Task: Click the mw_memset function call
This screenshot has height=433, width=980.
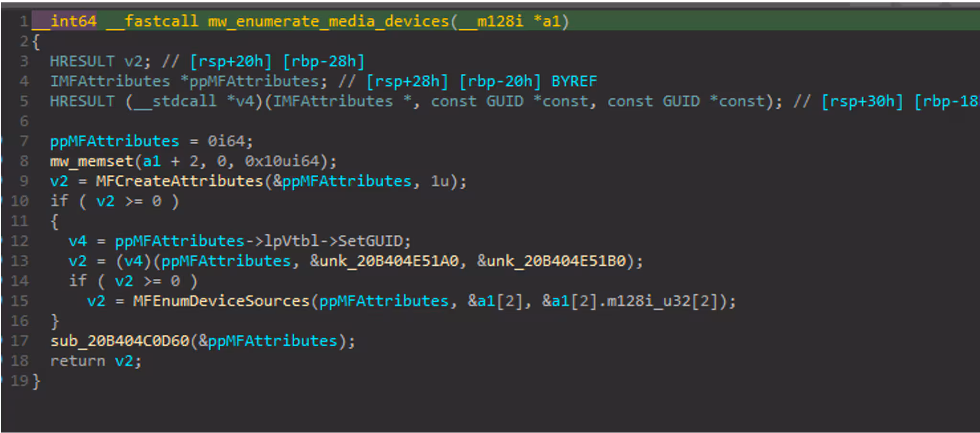Action: (91, 161)
